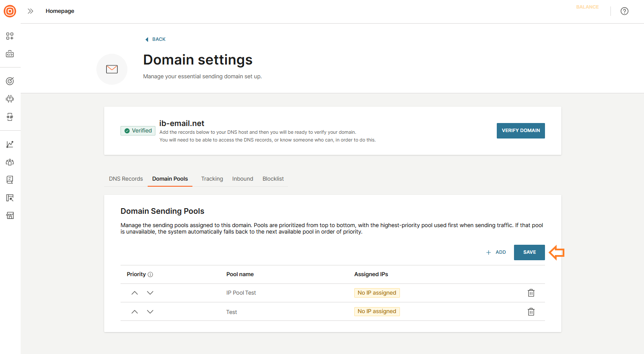Image resolution: width=644 pixels, height=354 pixels.
Task: Open the Blocklist tab
Action: 273,179
